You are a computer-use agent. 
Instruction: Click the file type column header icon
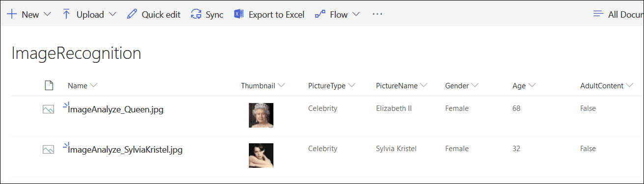pyautogui.click(x=49, y=86)
